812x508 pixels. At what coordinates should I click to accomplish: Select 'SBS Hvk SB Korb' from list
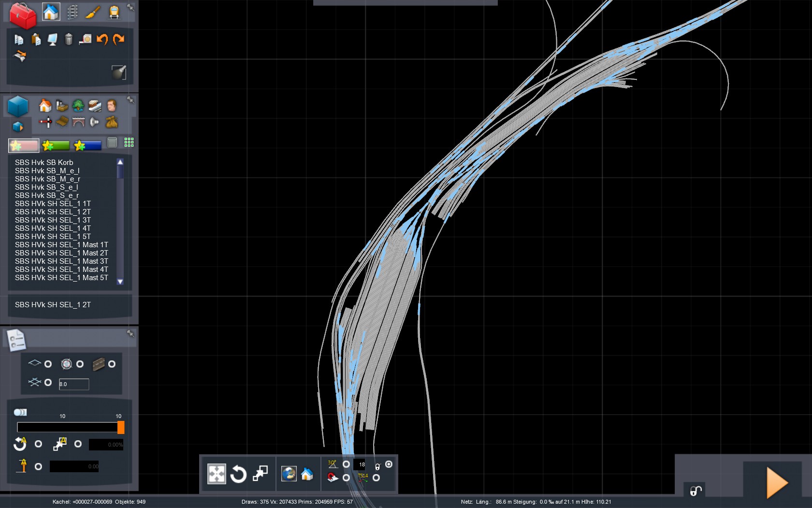pyautogui.click(x=44, y=163)
